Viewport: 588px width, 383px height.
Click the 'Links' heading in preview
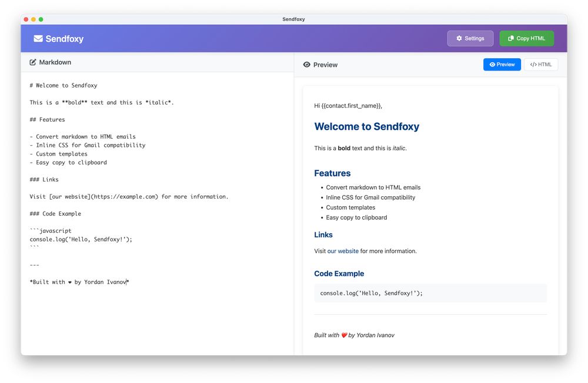pos(323,234)
